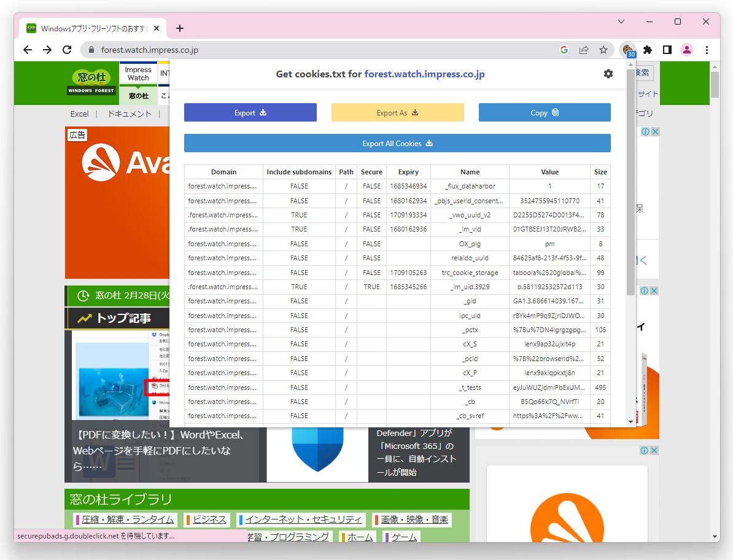Viewport: 733px width, 560px height.
Task: Click the page scrollbar down arrow
Action: 715,537
